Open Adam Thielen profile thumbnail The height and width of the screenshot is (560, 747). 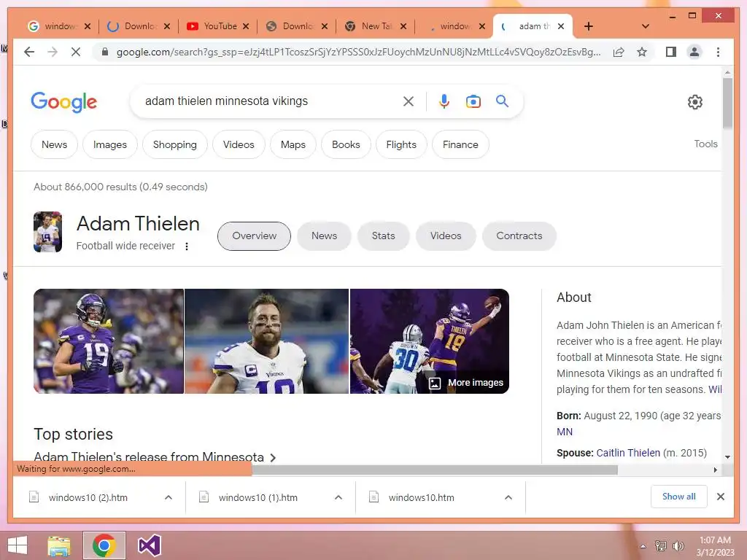point(47,232)
